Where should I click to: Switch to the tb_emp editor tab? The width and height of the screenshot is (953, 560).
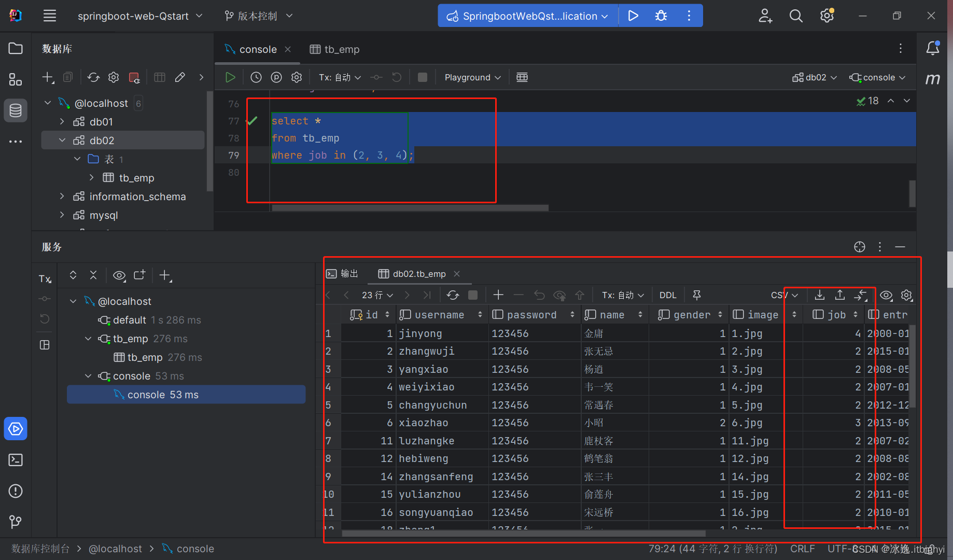click(x=340, y=49)
